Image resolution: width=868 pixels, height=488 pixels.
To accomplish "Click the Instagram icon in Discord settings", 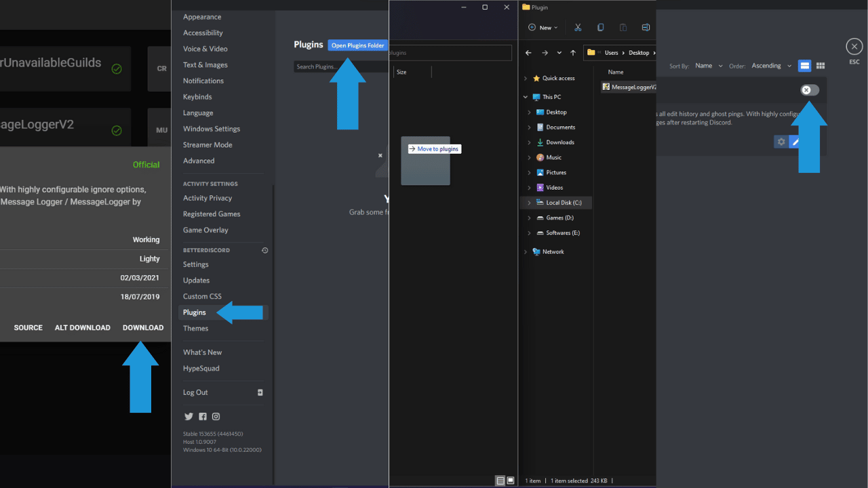I will click(x=216, y=417).
